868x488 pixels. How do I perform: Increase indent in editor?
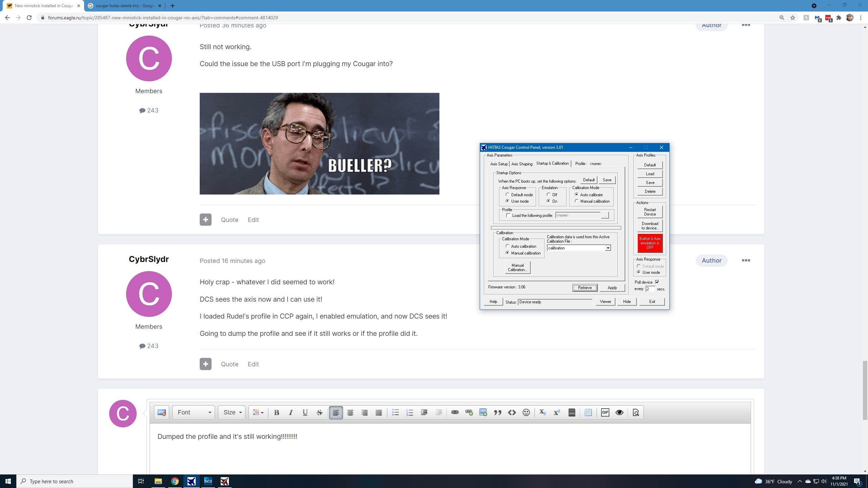tap(424, 412)
